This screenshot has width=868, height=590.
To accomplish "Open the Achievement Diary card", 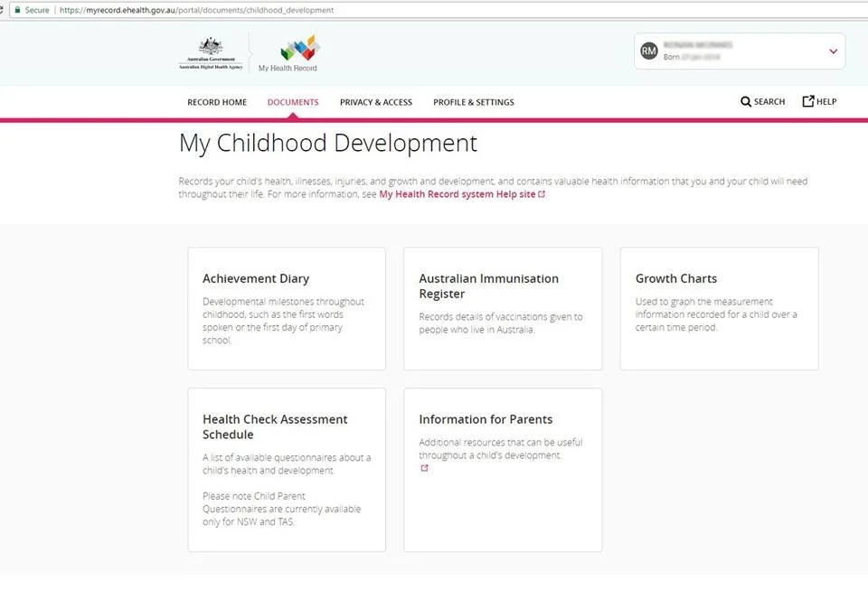I will coord(286,307).
